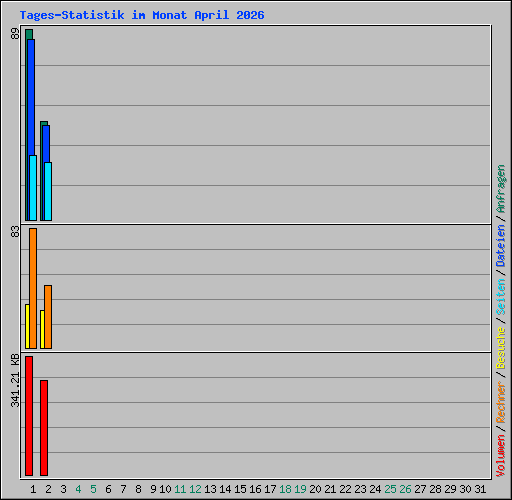Click day label '22' on the x-axis

[x=345, y=489]
